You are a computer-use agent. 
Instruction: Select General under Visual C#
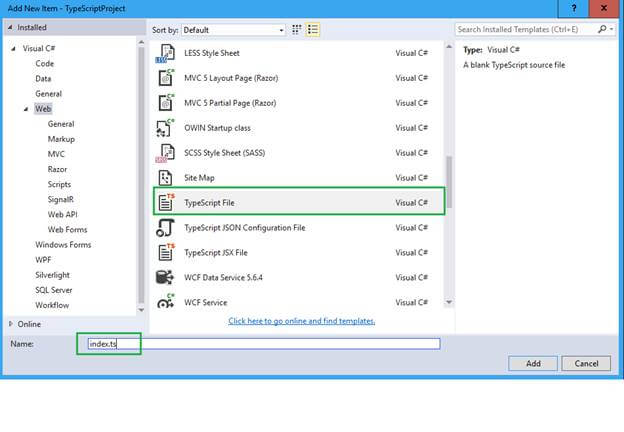(49, 94)
